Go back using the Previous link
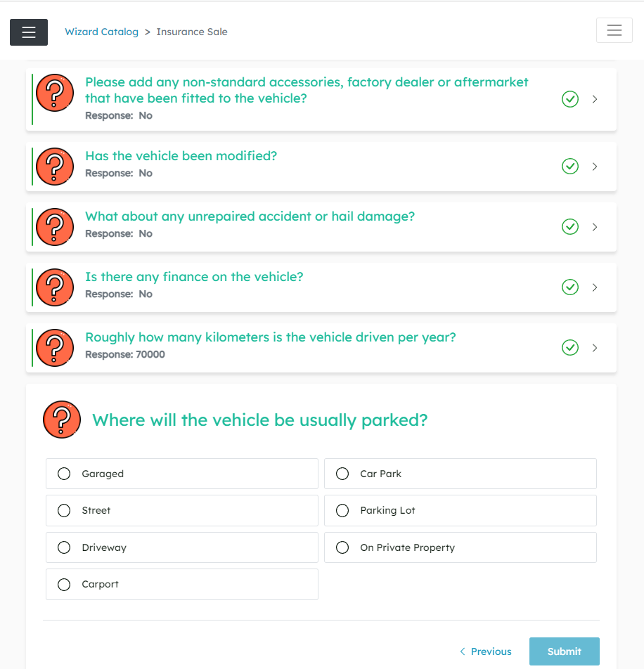 (x=485, y=651)
